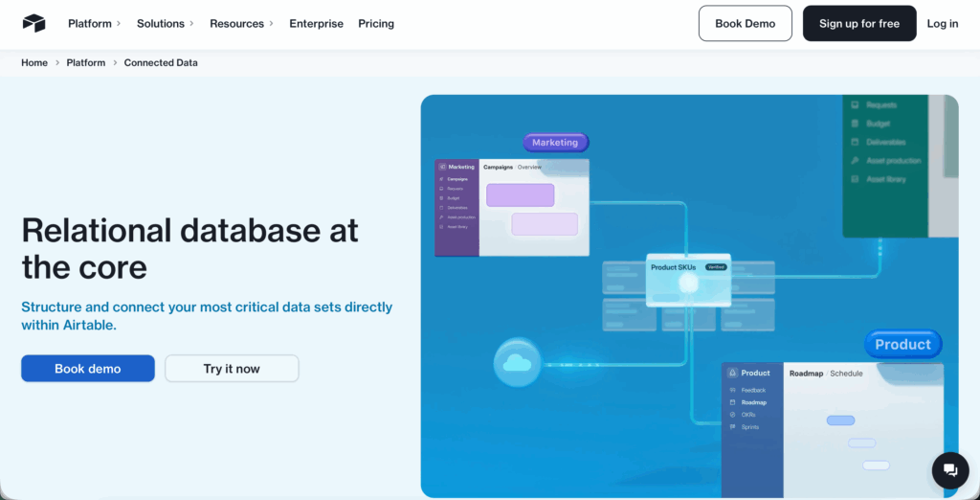Click the Home breadcrumb link
Image resolution: width=980 pixels, height=500 pixels.
[x=34, y=62]
